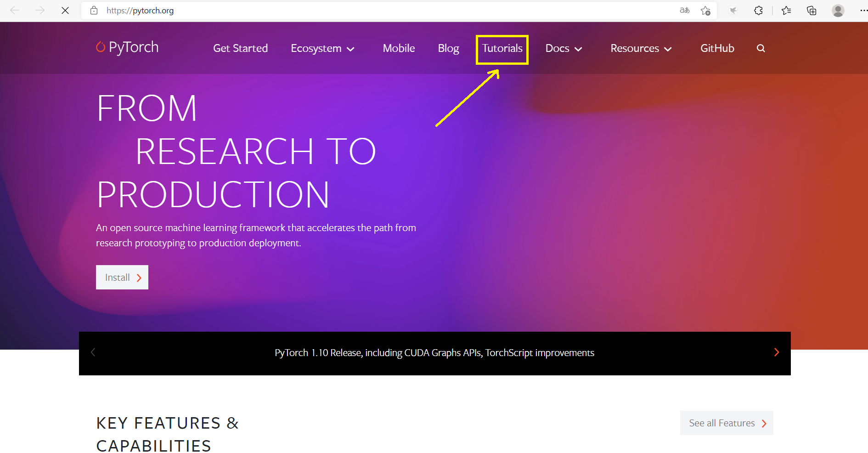Open the Favorites list icon

pos(786,10)
